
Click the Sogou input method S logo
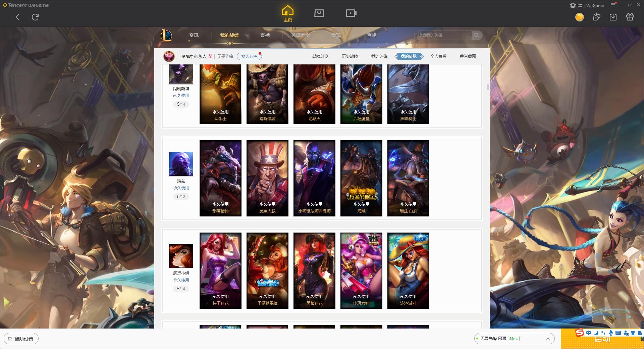point(580,333)
